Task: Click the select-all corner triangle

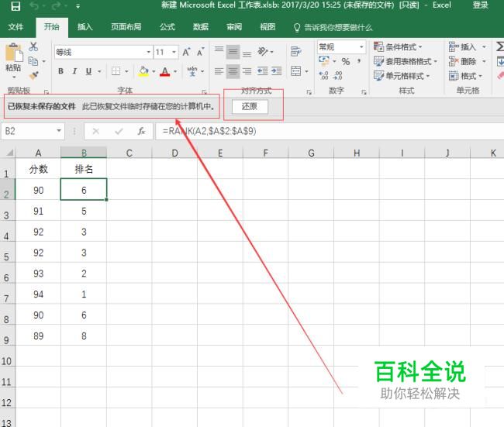Action: click(x=9, y=153)
